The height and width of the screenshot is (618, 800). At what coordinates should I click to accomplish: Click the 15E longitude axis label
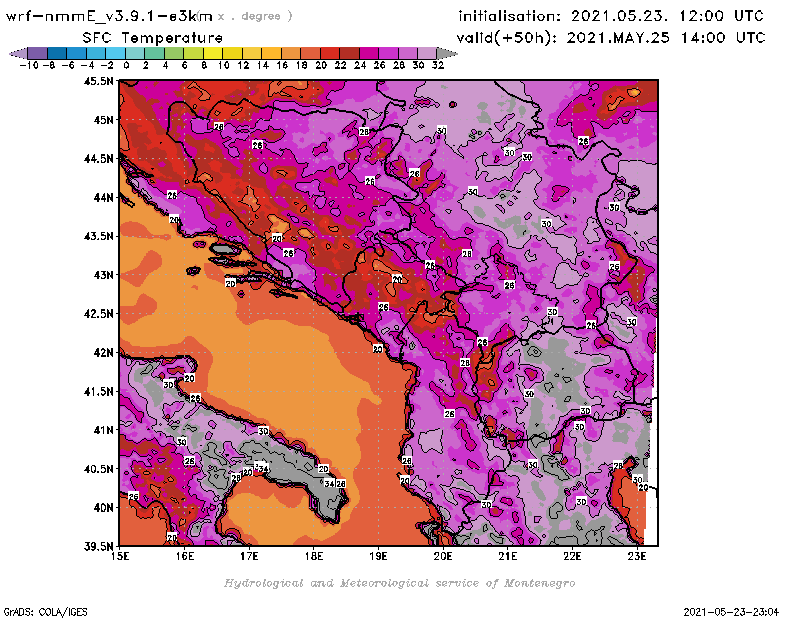120,556
